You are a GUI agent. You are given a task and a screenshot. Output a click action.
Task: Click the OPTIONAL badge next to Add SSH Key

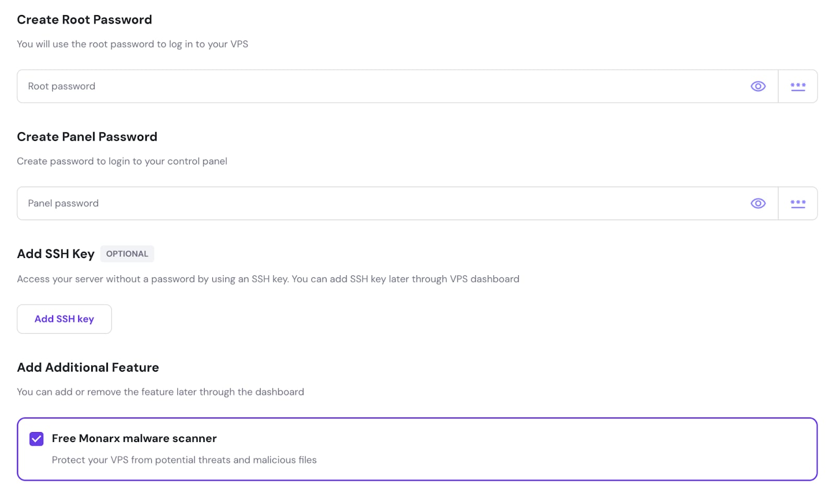127,254
